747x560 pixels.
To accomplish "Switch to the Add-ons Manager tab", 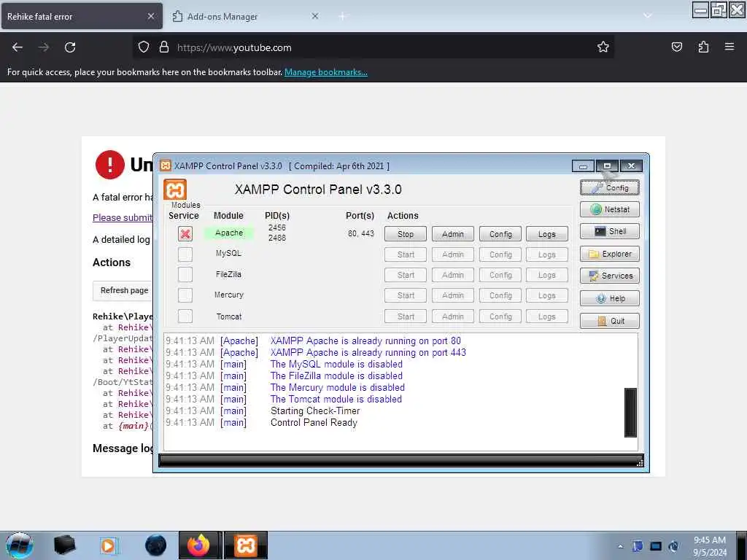I will tap(239, 16).
